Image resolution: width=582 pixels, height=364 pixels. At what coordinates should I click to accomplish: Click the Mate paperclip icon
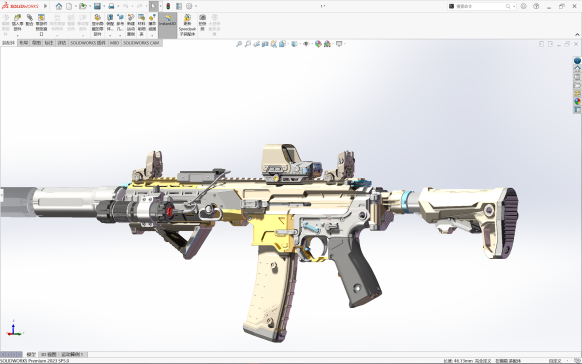pos(29,17)
